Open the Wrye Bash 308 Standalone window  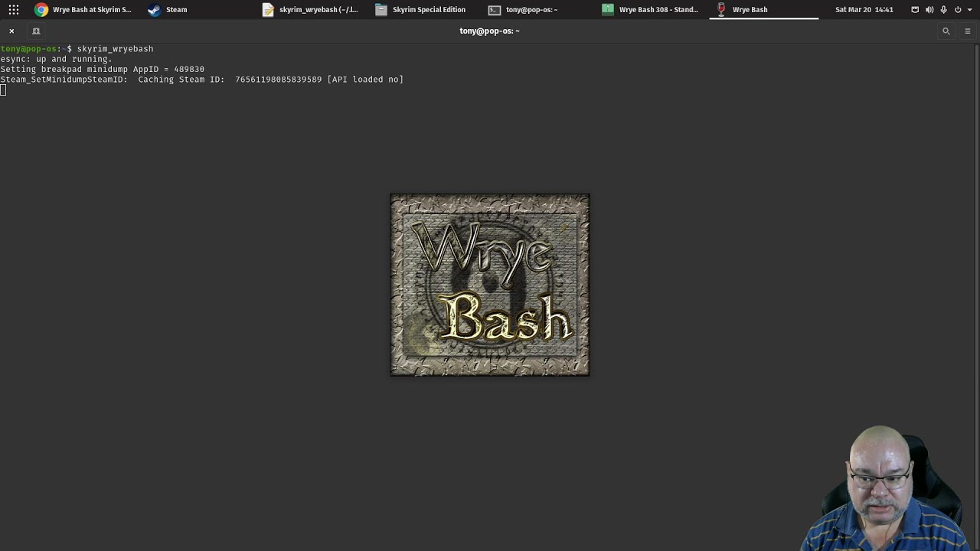[650, 10]
